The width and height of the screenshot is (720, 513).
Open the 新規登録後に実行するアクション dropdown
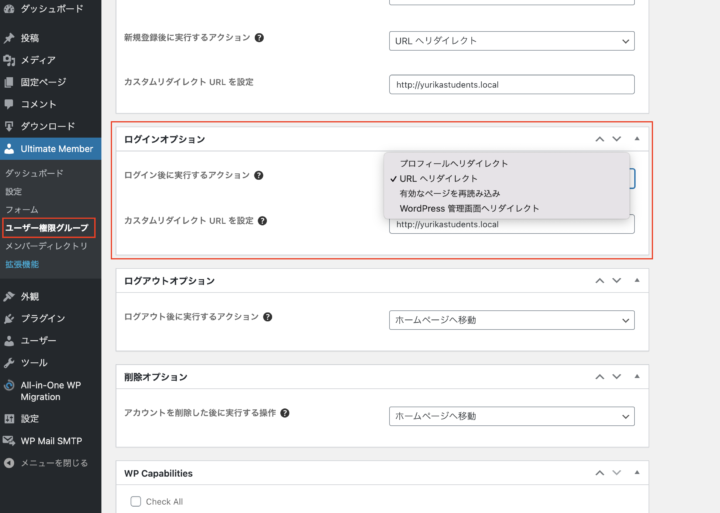point(512,41)
